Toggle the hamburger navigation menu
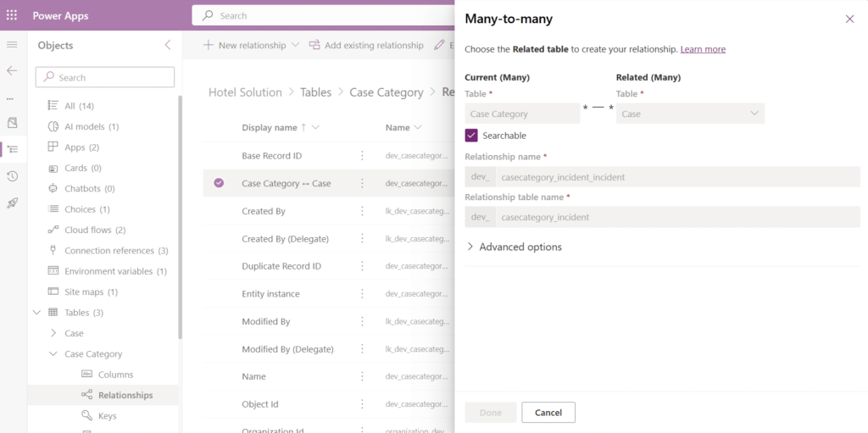The width and height of the screenshot is (868, 433). click(x=12, y=44)
